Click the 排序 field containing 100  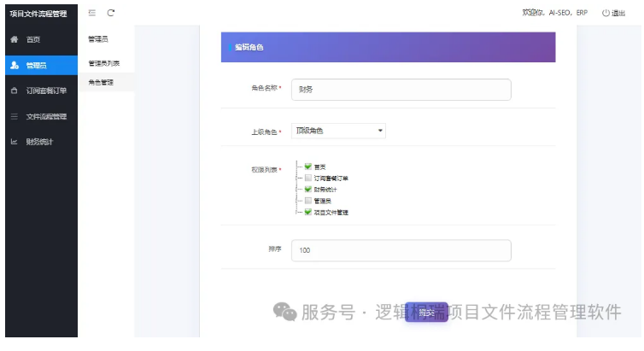(401, 250)
